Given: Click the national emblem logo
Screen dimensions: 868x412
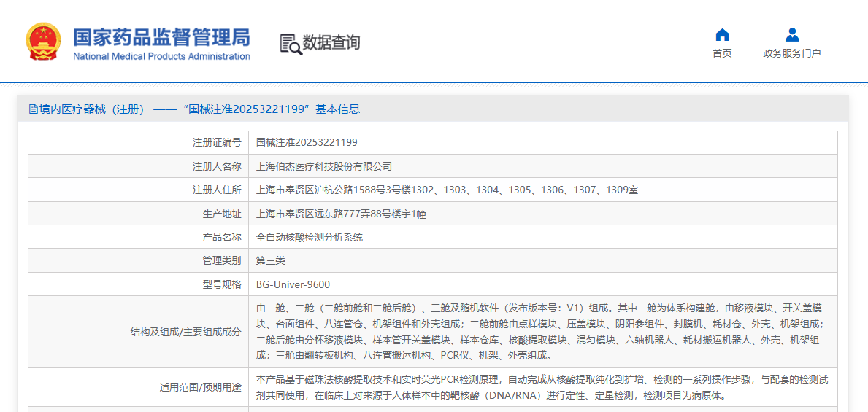Looking at the screenshot, I should (44, 42).
